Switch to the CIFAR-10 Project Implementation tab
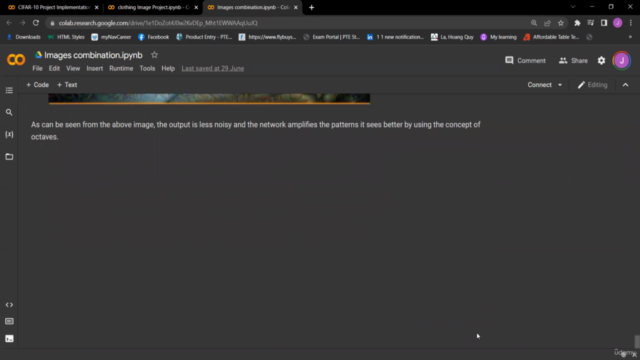The height and width of the screenshot is (360, 640). click(51, 7)
